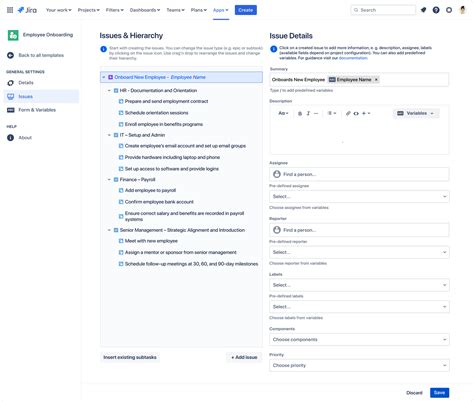Screen dimensions: 474x402
Task: Open the Labels select dropdown
Action: pos(359,285)
